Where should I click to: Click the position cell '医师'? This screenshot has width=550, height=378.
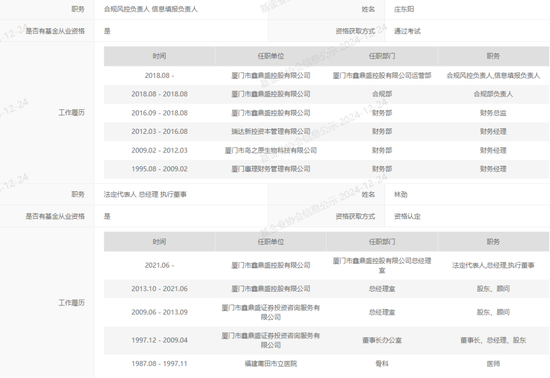click(493, 364)
